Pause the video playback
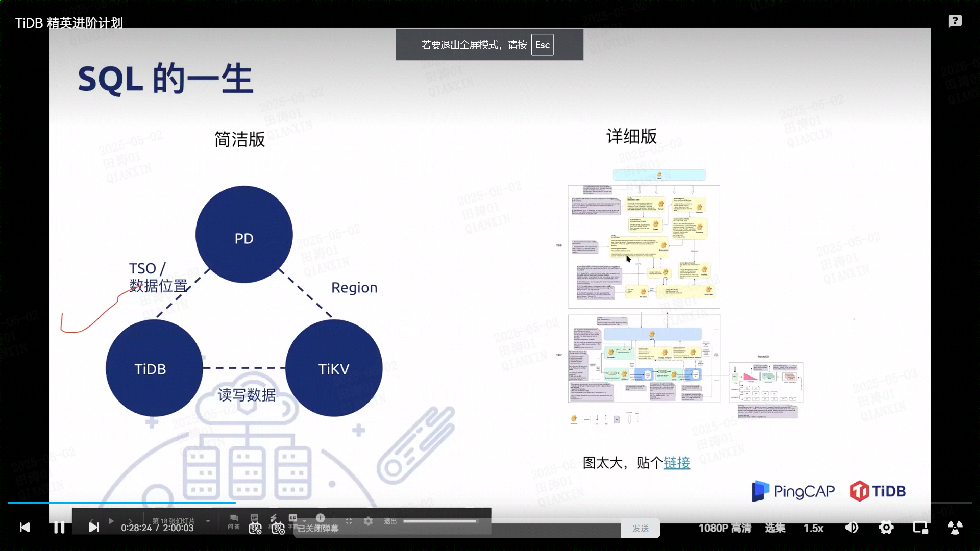Image resolution: width=980 pixels, height=551 pixels. point(59,528)
